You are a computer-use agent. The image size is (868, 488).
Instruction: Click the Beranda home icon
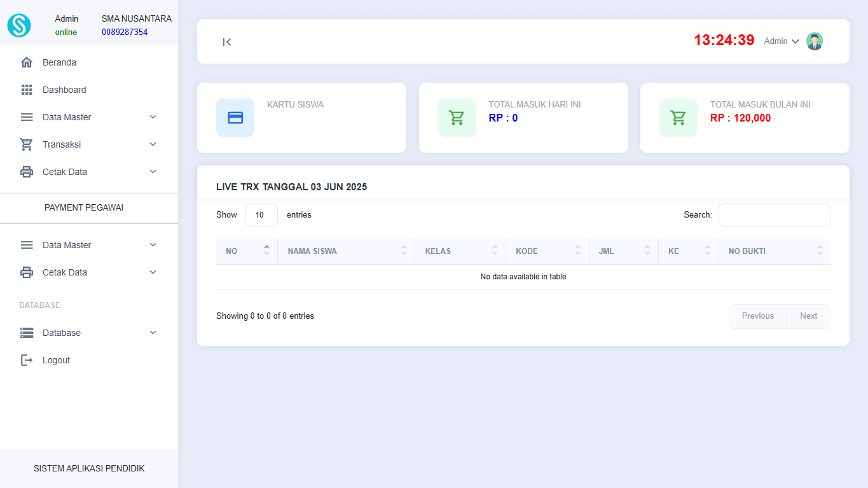click(x=27, y=62)
